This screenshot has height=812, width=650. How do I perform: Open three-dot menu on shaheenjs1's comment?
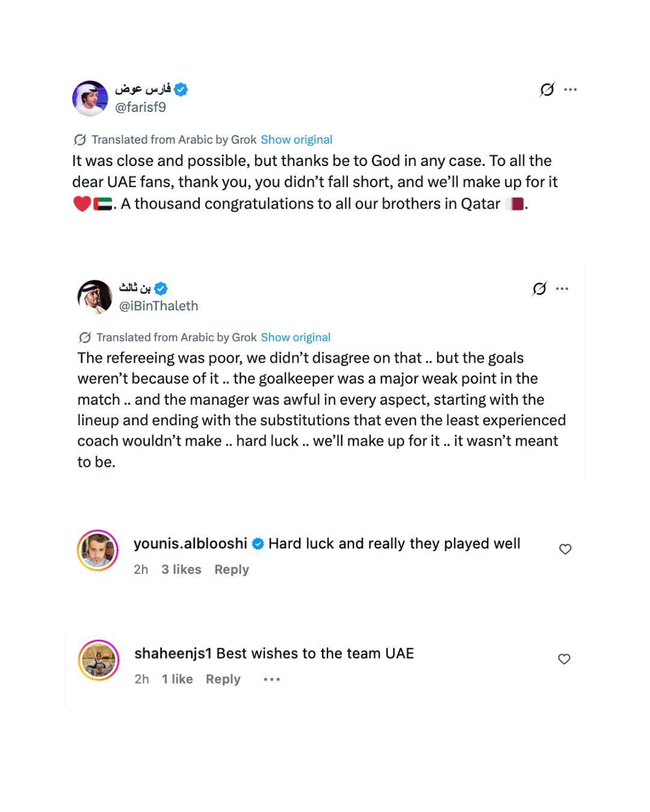point(271,679)
